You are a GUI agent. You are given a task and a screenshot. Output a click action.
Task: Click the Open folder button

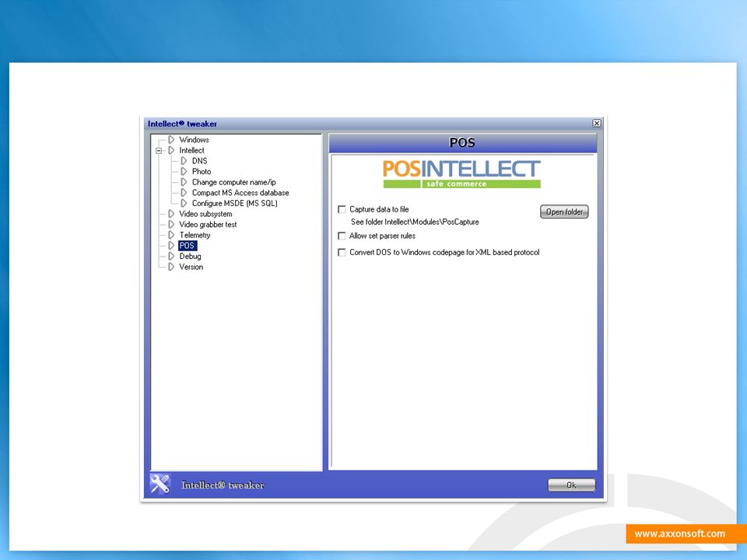(564, 212)
